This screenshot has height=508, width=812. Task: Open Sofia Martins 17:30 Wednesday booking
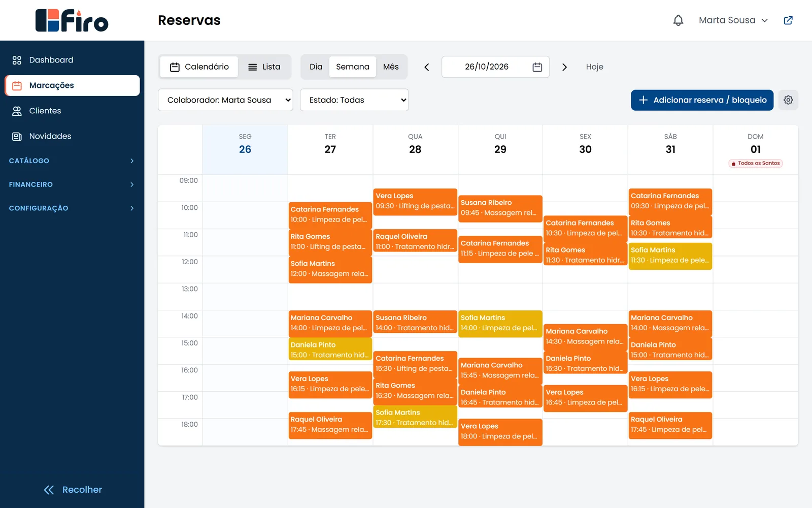coord(415,417)
